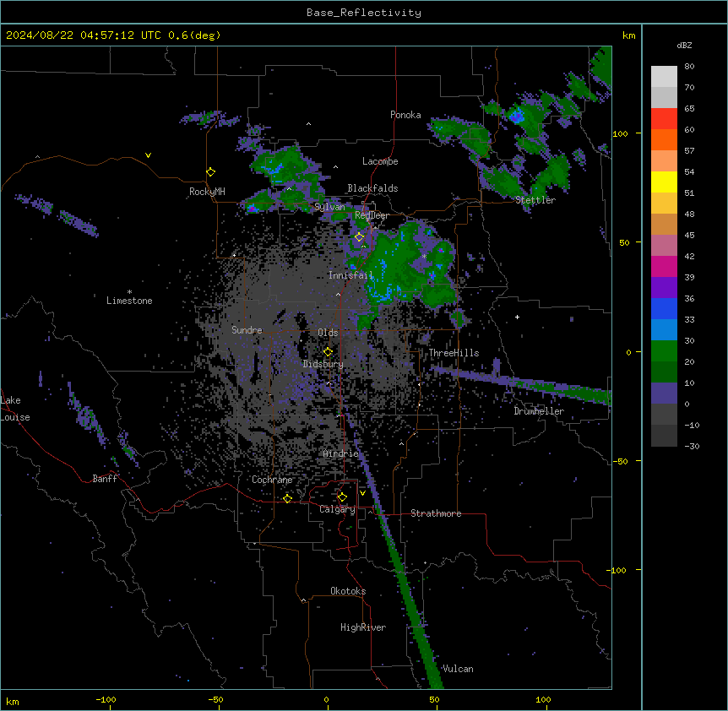Click the yellow diamond marker below Cochrane

(x=287, y=499)
